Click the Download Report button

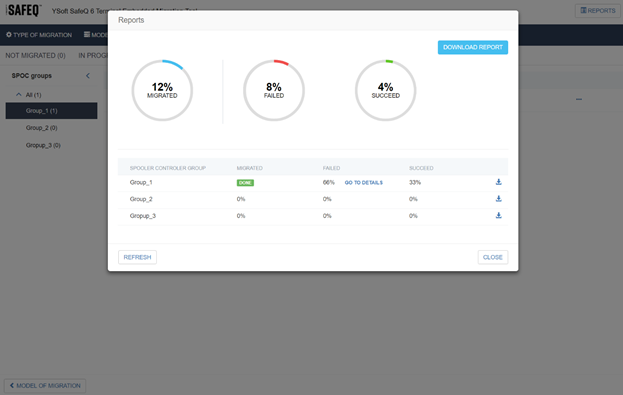(x=473, y=47)
